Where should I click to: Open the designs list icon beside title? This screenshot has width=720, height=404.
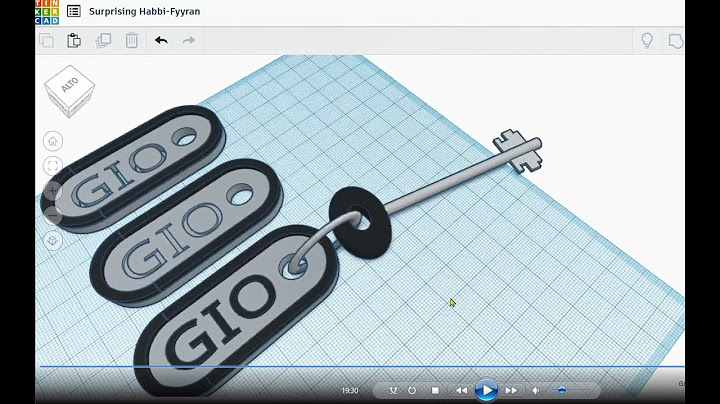pyautogui.click(x=73, y=11)
